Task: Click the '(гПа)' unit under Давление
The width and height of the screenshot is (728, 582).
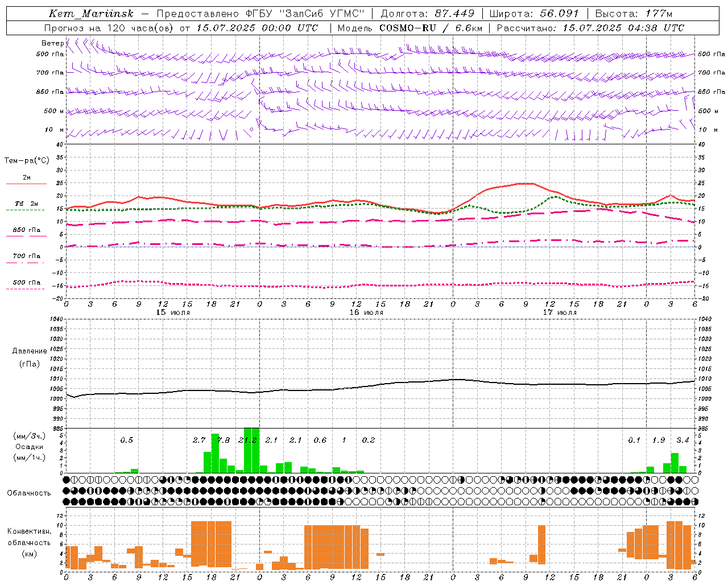Action: (30, 364)
